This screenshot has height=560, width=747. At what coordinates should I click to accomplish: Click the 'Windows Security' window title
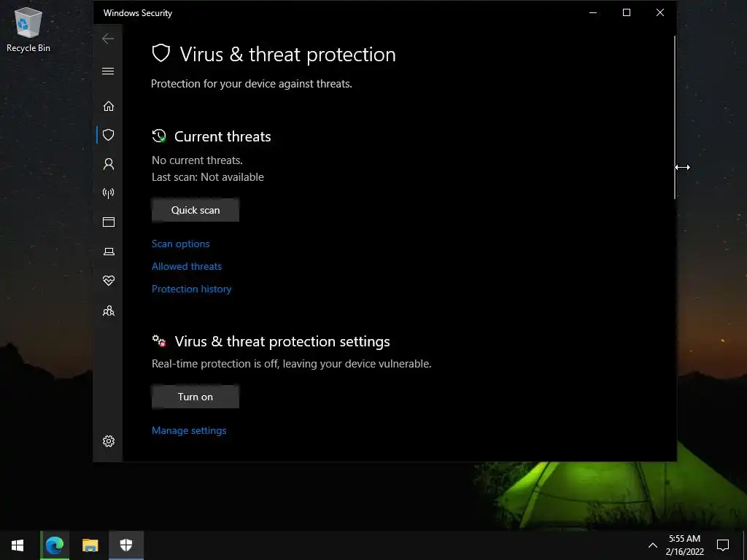pyautogui.click(x=138, y=13)
